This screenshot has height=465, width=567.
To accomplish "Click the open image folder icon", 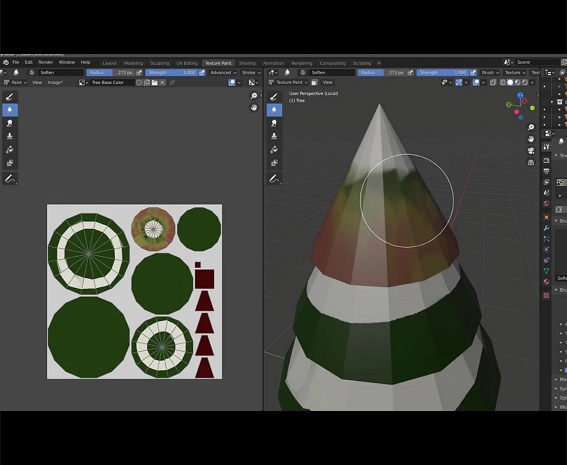I will 155,82.
